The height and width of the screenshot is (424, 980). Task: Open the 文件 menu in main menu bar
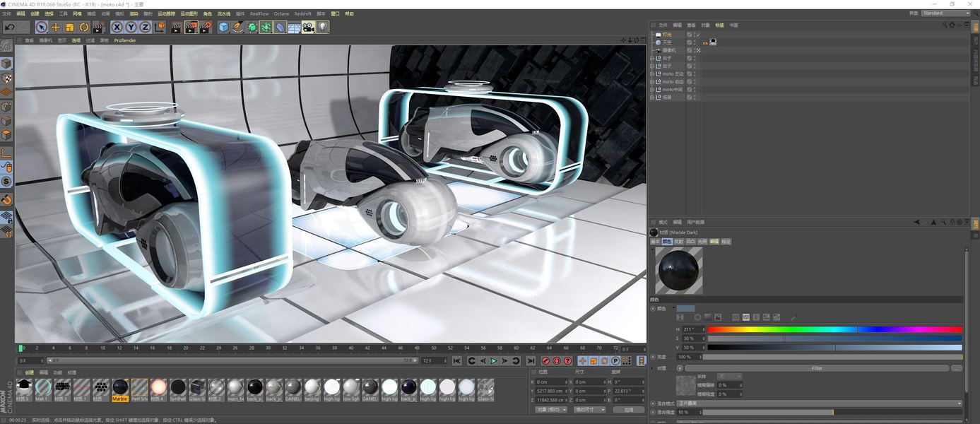tap(7, 13)
